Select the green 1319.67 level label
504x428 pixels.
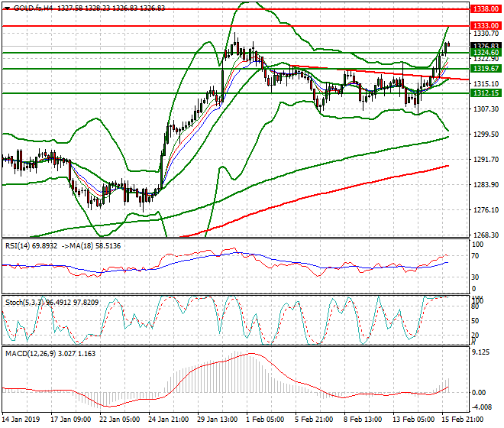(486, 69)
